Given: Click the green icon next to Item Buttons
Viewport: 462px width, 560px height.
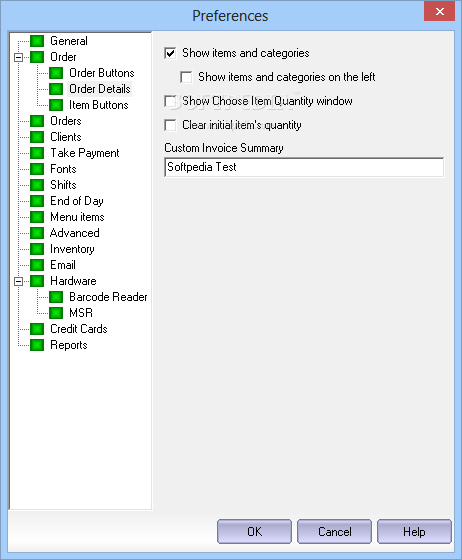Looking at the screenshot, I should coord(56,105).
